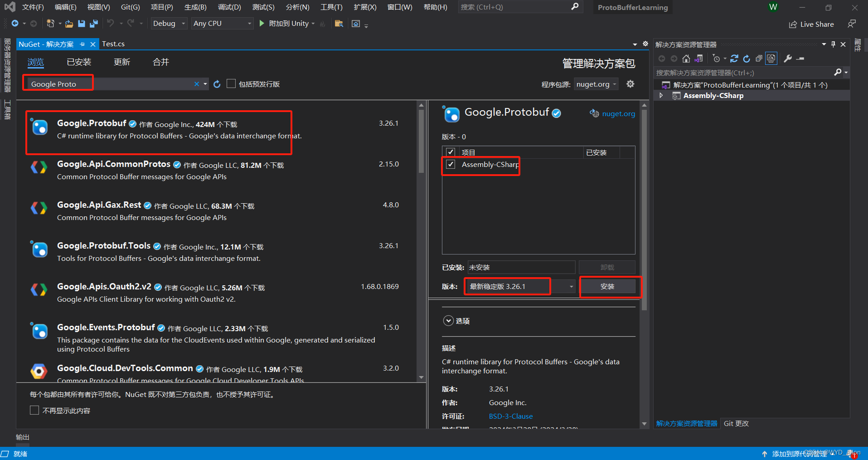Switch to the Git 更改 panel tab
Screen dimensions: 868x460
[x=736, y=423]
